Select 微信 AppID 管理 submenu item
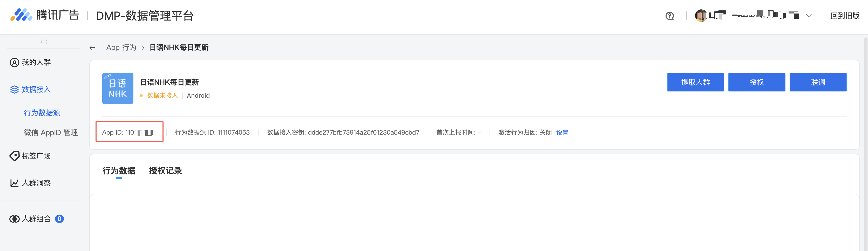Screen dimensions: 868x251 tap(51, 133)
